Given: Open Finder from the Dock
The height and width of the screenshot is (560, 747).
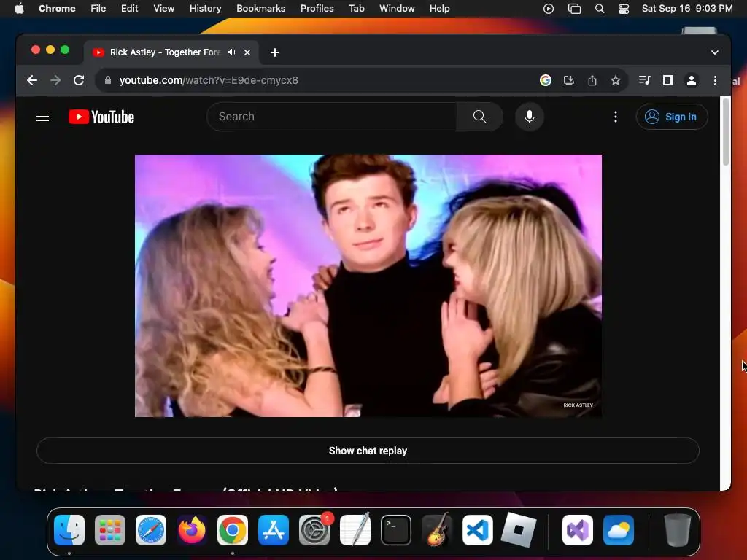Looking at the screenshot, I should [x=69, y=530].
